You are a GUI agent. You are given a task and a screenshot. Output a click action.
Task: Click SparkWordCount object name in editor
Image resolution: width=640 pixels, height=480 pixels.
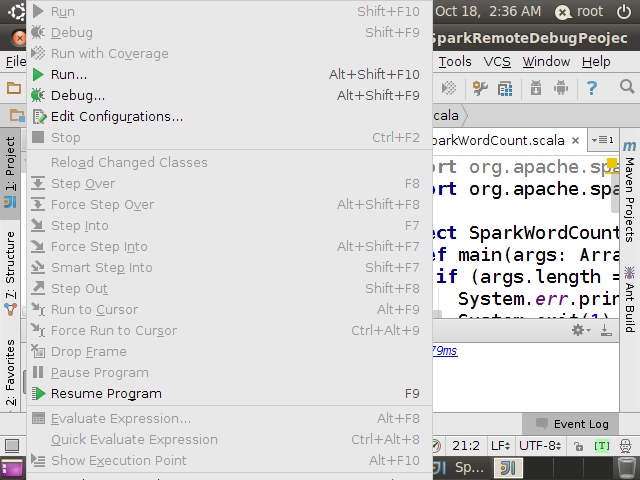point(544,233)
